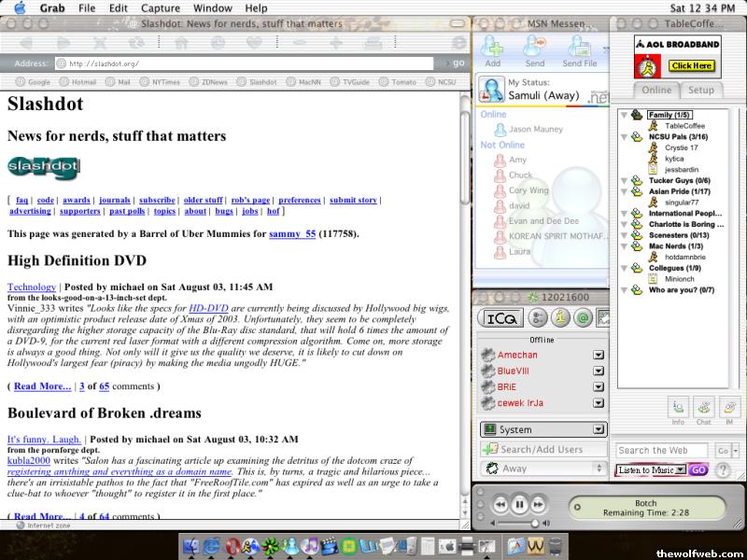
Task: Collapse the NCSU Pals buddy group
Action: click(624, 136)
